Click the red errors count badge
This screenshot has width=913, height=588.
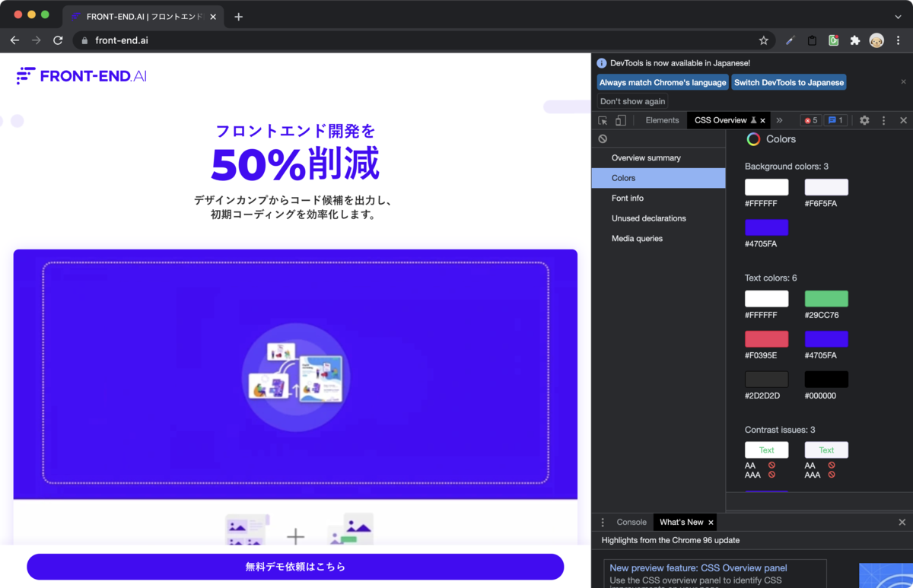(x=811, y=120)
